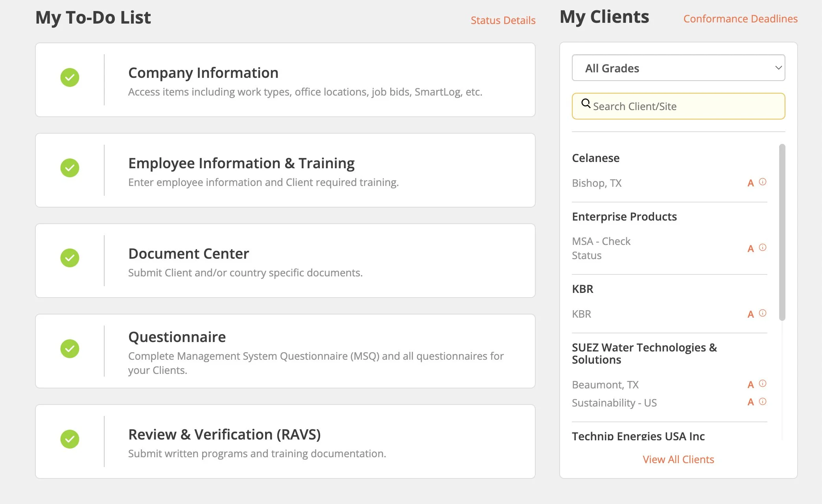Open the Review & Verification (RAVS) heading
822x504 pixels.
224,435
